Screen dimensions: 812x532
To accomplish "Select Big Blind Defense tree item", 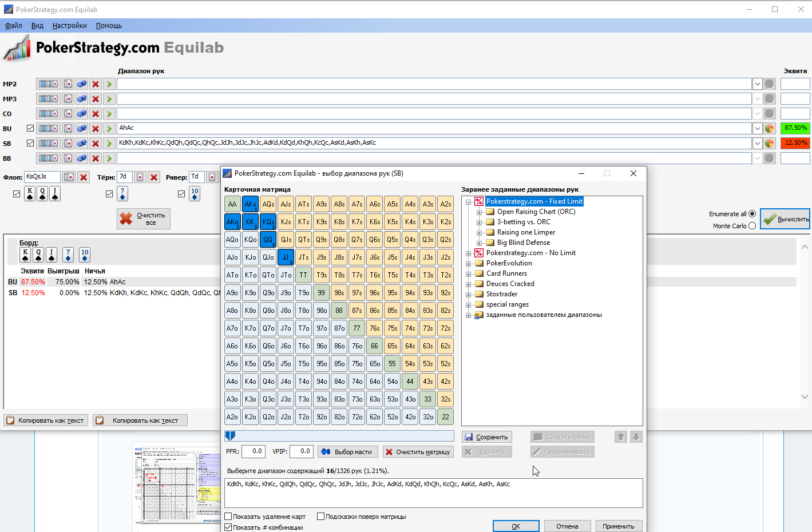I will [x=524, y=243].
